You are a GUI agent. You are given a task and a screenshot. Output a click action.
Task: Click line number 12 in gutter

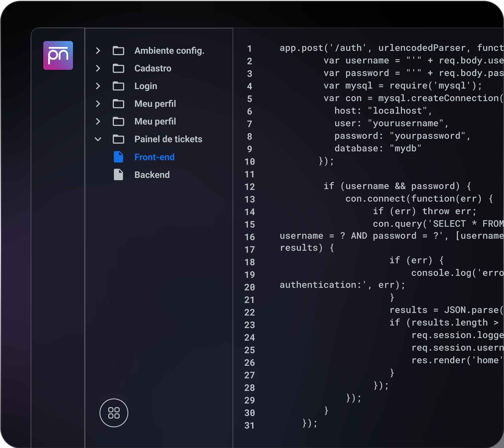(x=250, y=187)
